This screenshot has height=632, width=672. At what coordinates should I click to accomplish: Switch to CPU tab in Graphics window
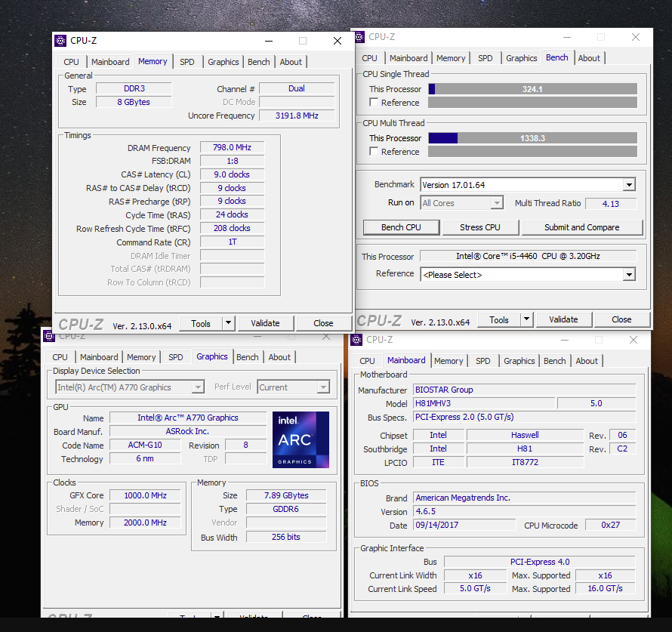click(60, 357)
